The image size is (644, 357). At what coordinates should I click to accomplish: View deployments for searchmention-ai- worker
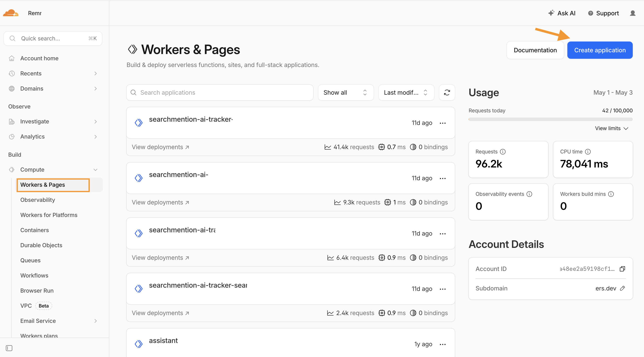click(160, 202)
